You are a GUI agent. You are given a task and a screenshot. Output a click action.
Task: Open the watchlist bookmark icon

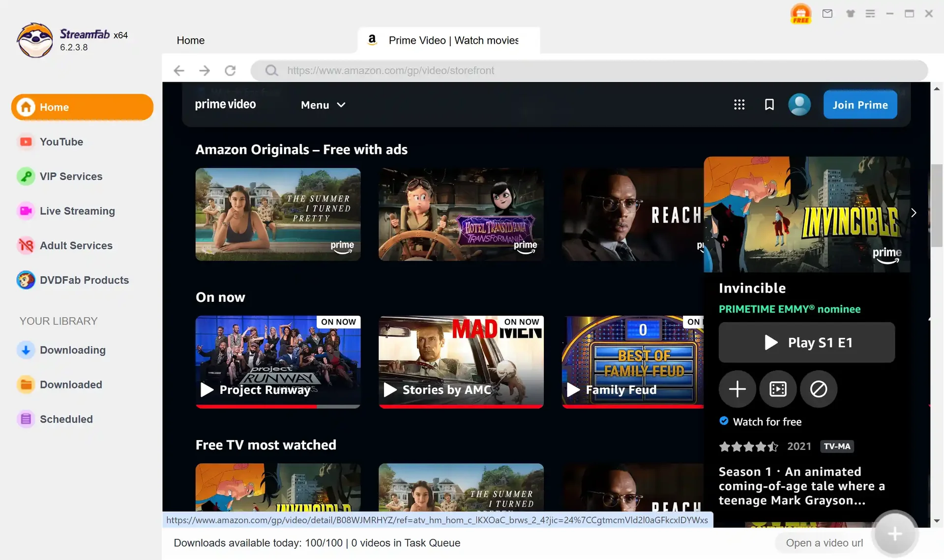coord(769,105)
